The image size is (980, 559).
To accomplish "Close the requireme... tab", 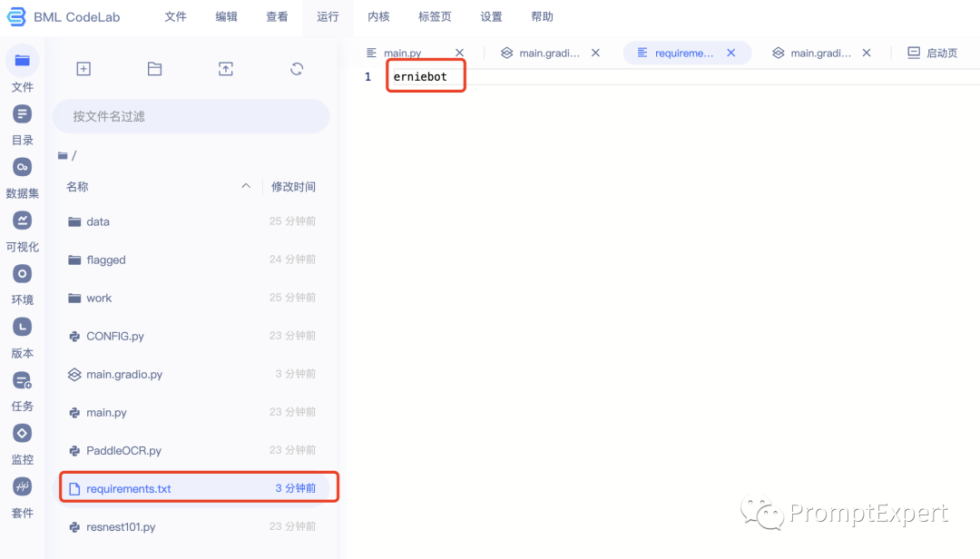I will pos(730,54).
